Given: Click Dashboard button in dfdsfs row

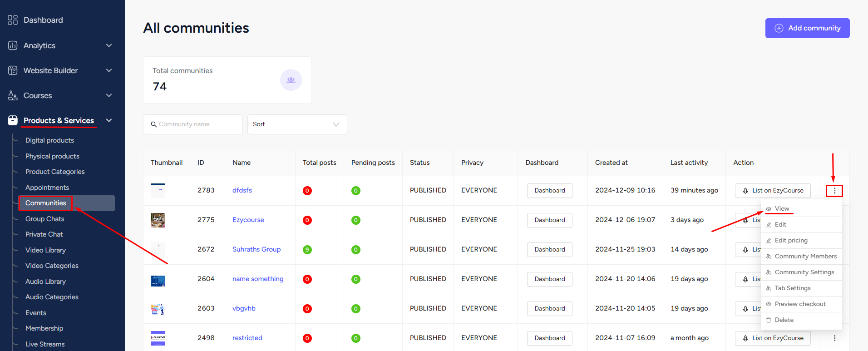Looking at the screenshot, I should (x=550, y=191).
